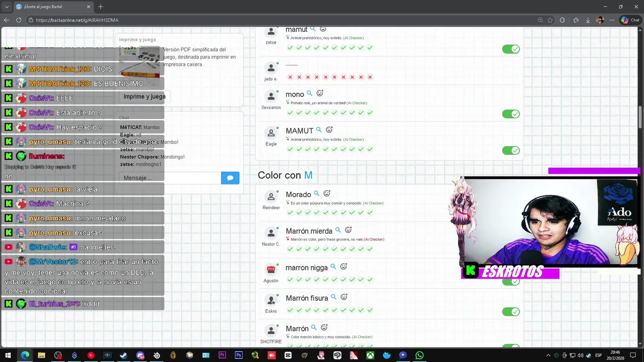
Task: Toggle approval switch for Eagle's MAMUT
Action: click(x=511, y=151)
